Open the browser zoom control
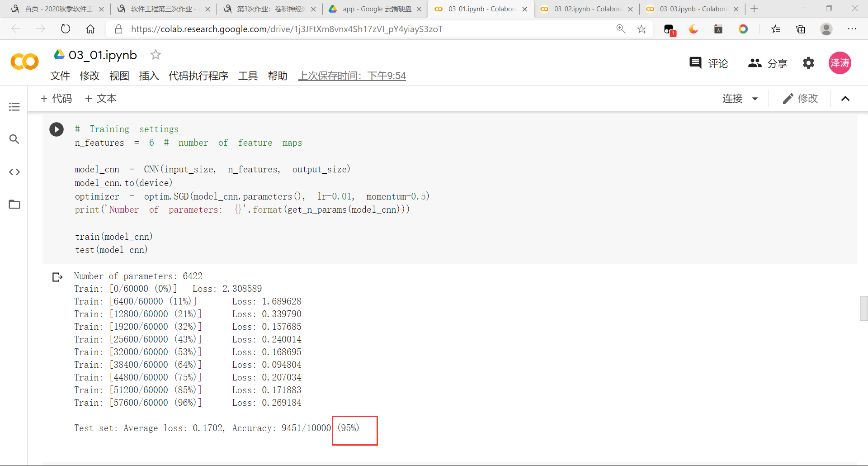 click(621, 29)
